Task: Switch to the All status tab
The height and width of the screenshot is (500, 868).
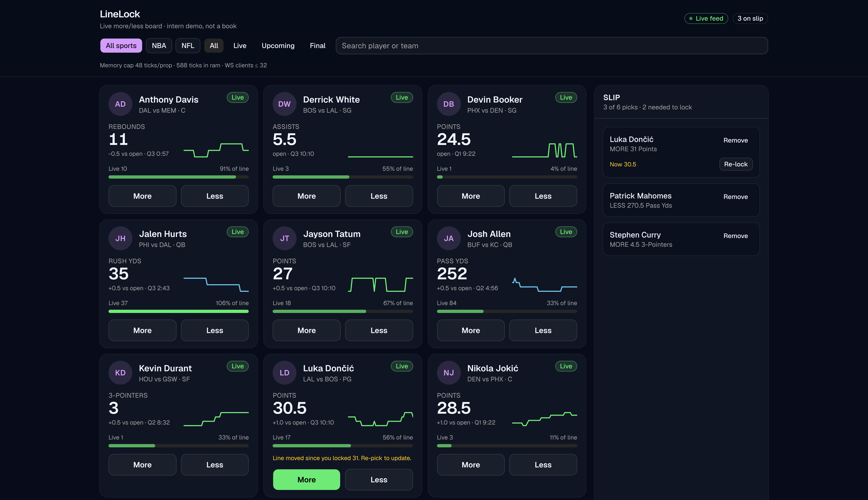Action: tap(214, 46)
